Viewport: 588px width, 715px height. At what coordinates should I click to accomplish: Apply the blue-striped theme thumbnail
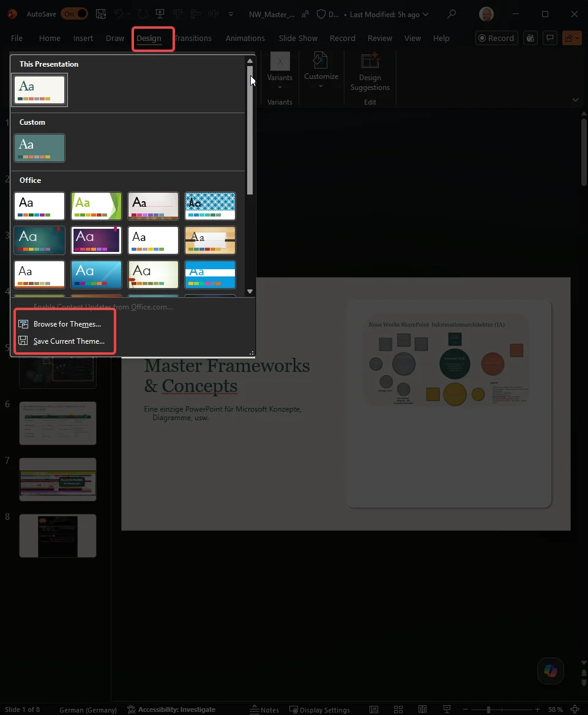coord(210,275)
